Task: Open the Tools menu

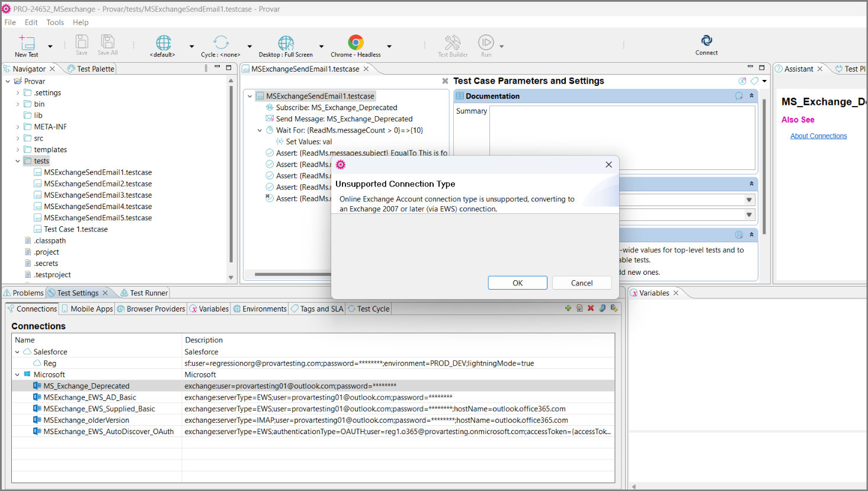Action: click(x=55, y=23)
